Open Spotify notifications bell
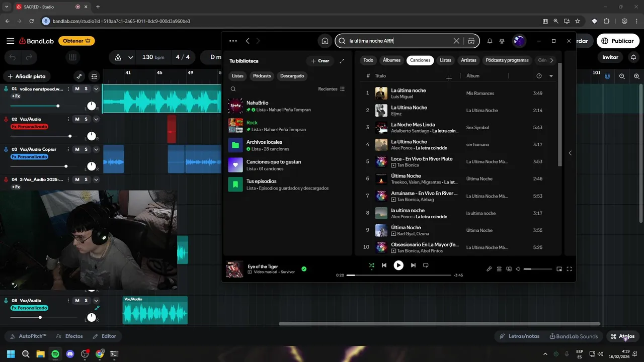 490,41
